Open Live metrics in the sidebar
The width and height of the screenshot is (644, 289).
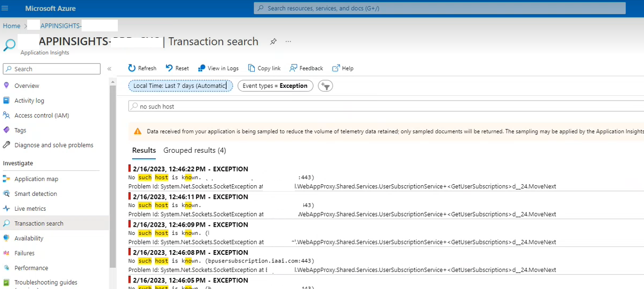[30, 209]
